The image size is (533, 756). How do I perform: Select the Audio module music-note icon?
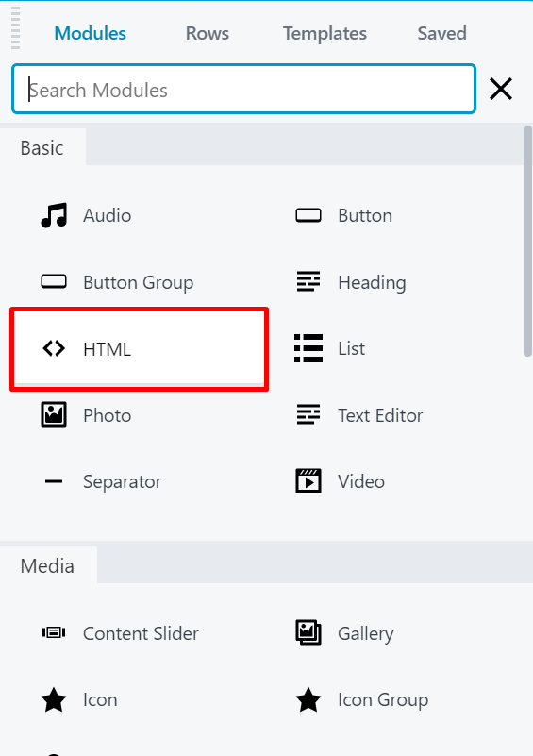[x=54, y=215]
